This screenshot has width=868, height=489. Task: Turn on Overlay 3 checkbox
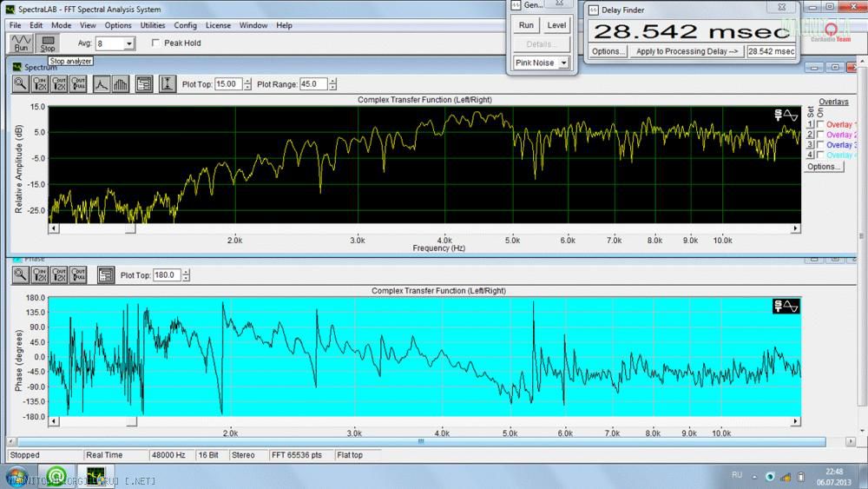click(x=820, y=144)
